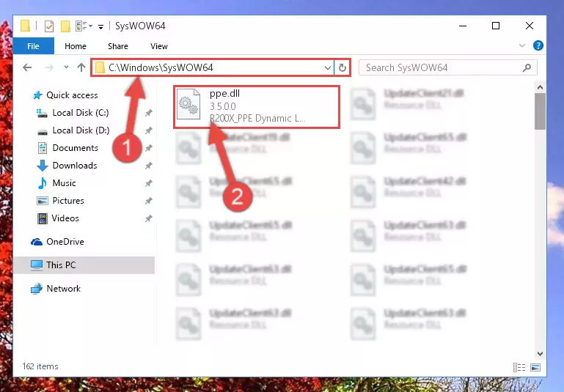Image resolution: width=564 pixels, height=392 pixels.
Task: Open Music in the sidebar
Action: point(64,183)
